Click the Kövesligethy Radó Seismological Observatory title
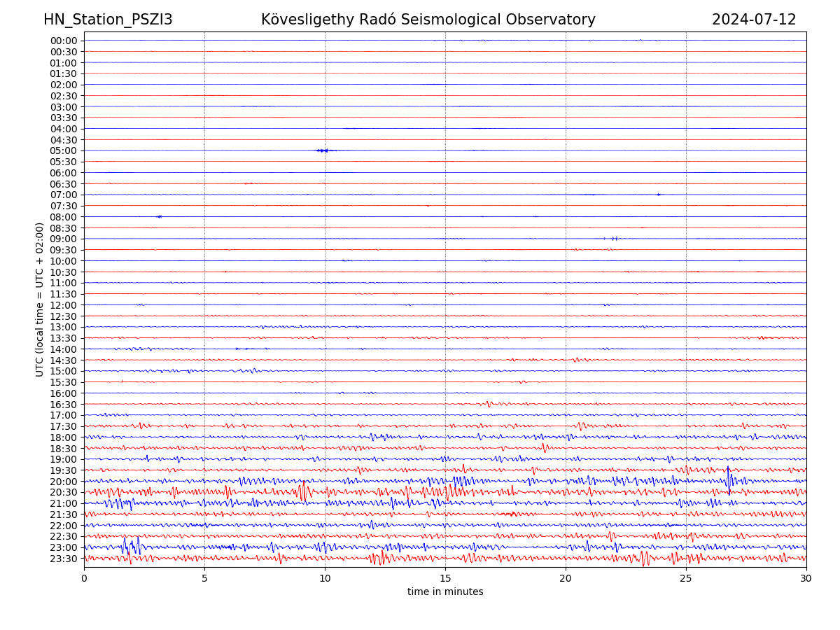This screenshot has width=840, height=630. click(x=428, y=20)
